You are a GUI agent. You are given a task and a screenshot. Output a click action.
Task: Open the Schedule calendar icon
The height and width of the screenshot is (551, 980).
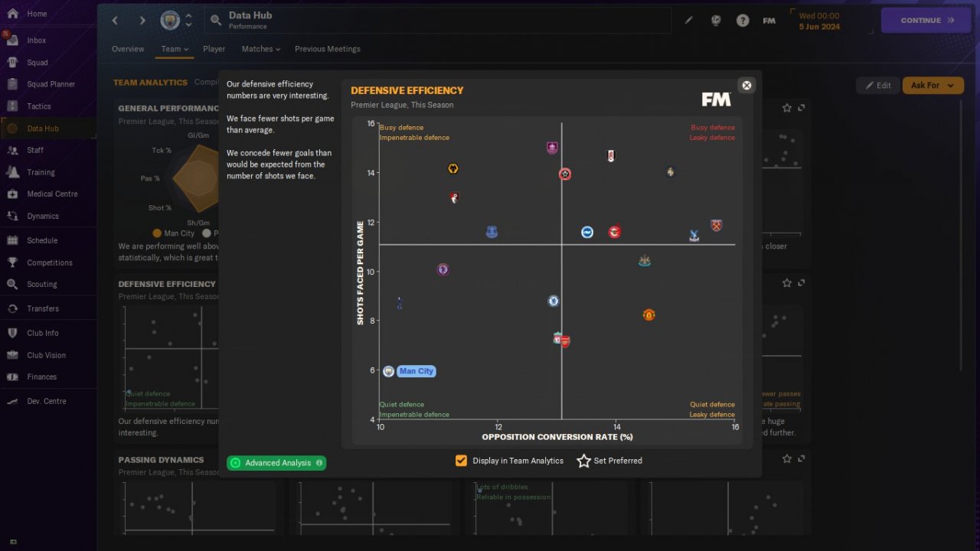pyautogui.click(x=12, y=240)
